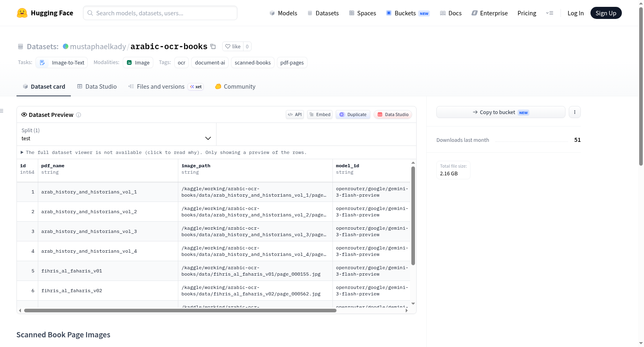Switch to the Dataset card tab
Viewport: 644px width, 347px height.
pyautogui.click(x=44, y=87)
